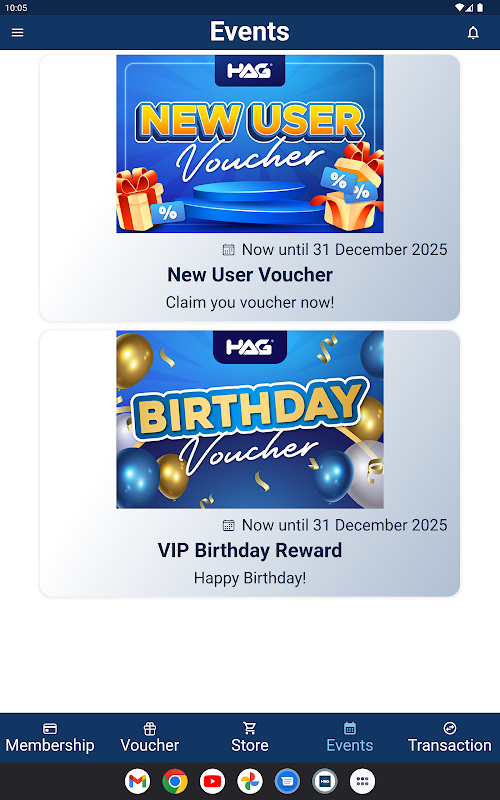
Task: Open the Membership tab
Action: tap(50, 738)
